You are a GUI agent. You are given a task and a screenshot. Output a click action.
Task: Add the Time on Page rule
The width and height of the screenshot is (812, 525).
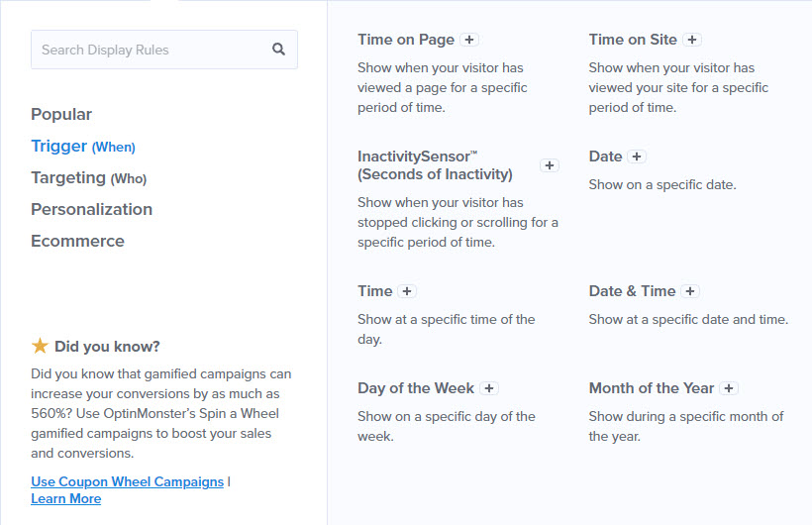(x=469, y=40)
